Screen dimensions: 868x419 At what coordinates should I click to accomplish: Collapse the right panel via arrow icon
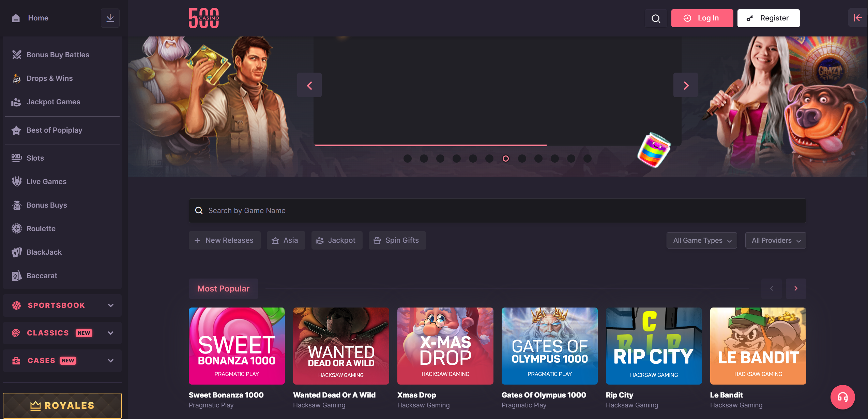click(857, 18)
